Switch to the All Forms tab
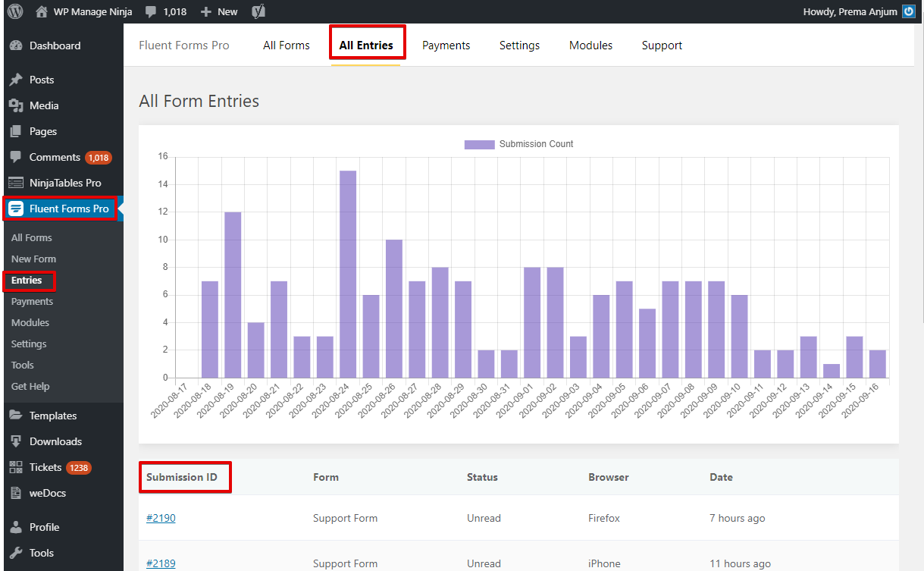Image resolution: width=924 pixels, height=571 pixels. click(x=286, y=45)
